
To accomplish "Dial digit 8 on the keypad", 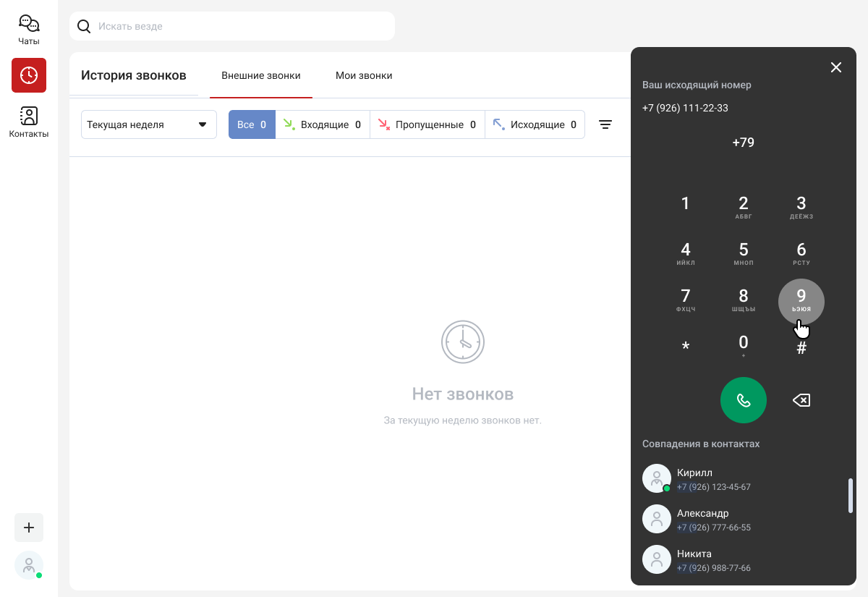I will click(x=744, y=300).
